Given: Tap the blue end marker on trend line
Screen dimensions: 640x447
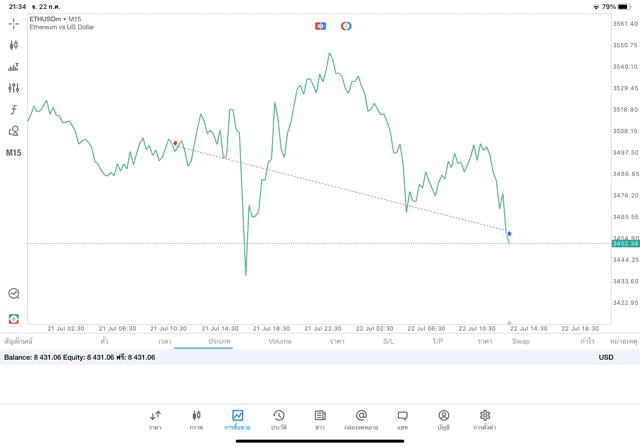Looking at the screenshot, I should pyautogui.click(x=509, y=234).
